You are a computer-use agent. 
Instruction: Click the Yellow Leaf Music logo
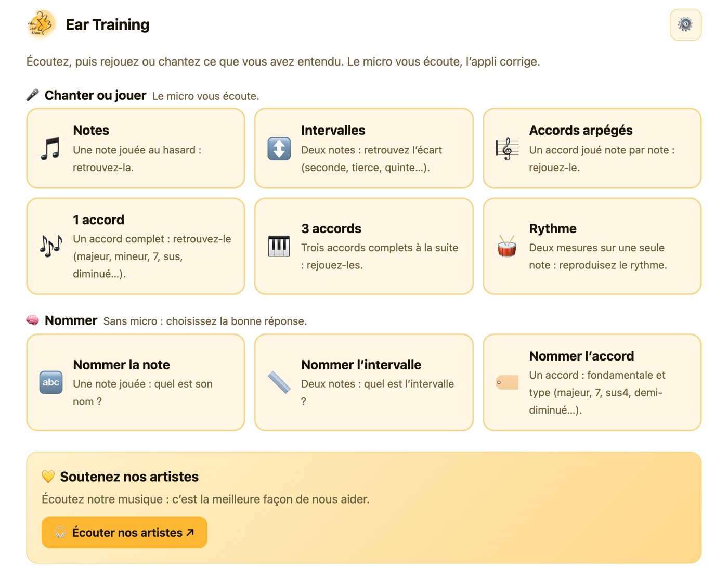click(x=41, y=24)
